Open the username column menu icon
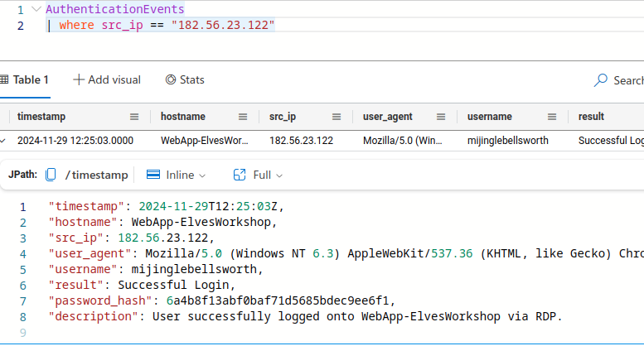Screen dimensions: 644x346 (552, 117)
